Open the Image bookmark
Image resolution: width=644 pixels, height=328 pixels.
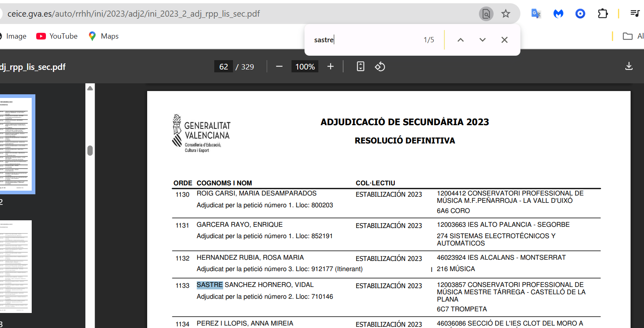(x=13, y=36)
